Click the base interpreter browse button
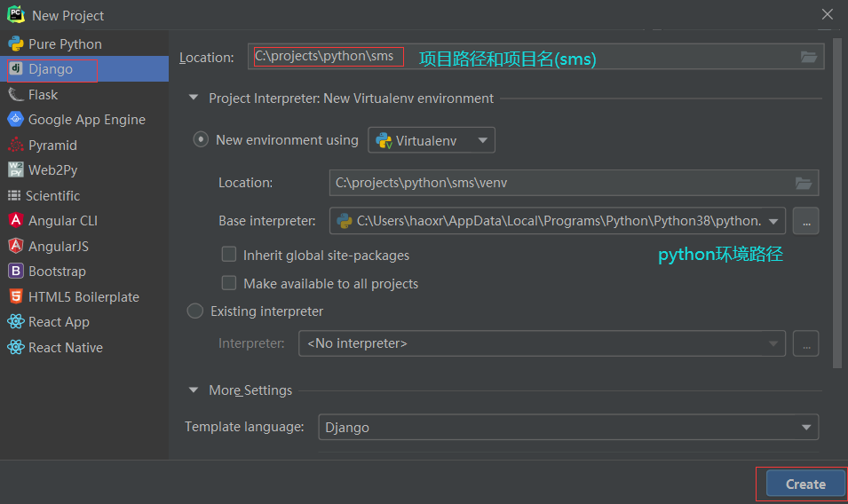 pos(805,221)
